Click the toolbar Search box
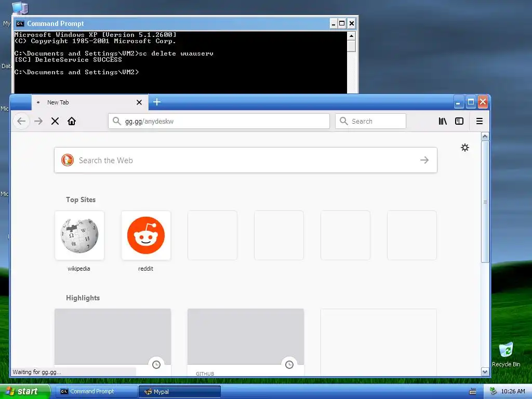This screenshot has width=532, height=399. tap(370, 121)
